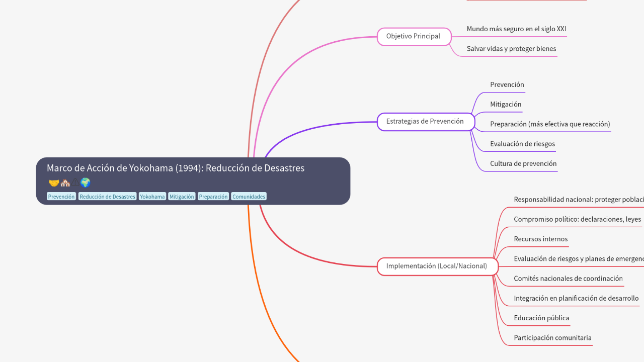Click the central Marco de Acción de Yokohama title
Screen dimensions: 644x362
(x=176, y=168)
